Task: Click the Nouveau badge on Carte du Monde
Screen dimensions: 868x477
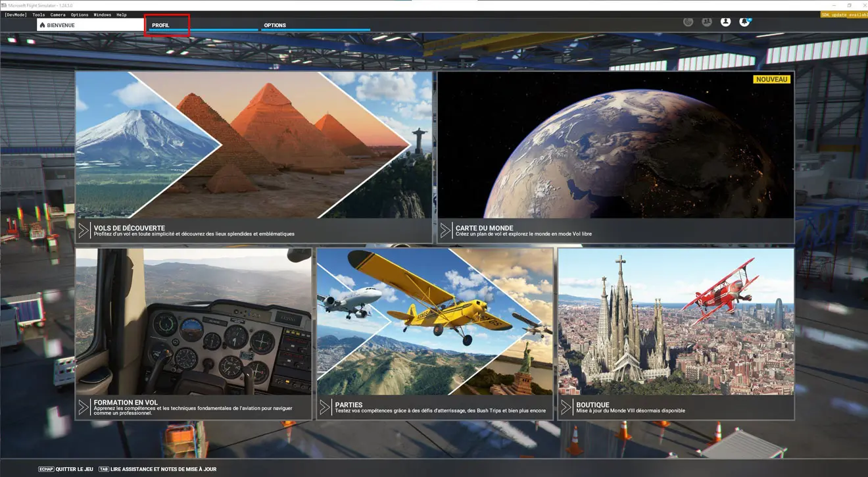Action: [772, 79]
